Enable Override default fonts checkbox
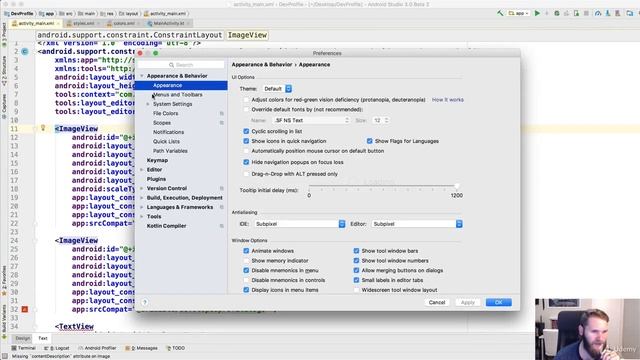The image size is (640, 360). point(246,109)
